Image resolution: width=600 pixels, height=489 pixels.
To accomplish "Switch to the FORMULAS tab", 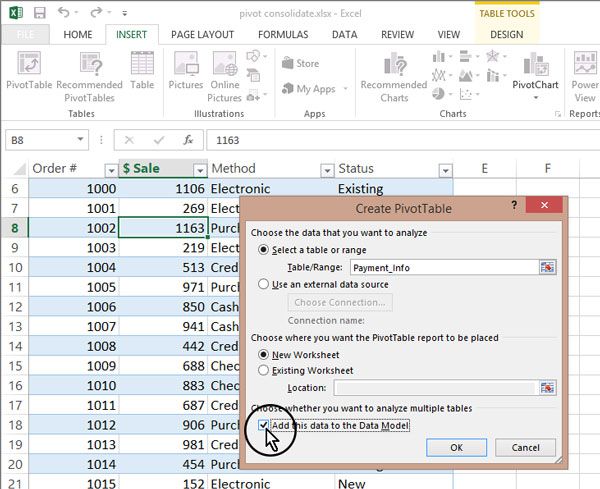I will tap(283, 34).
